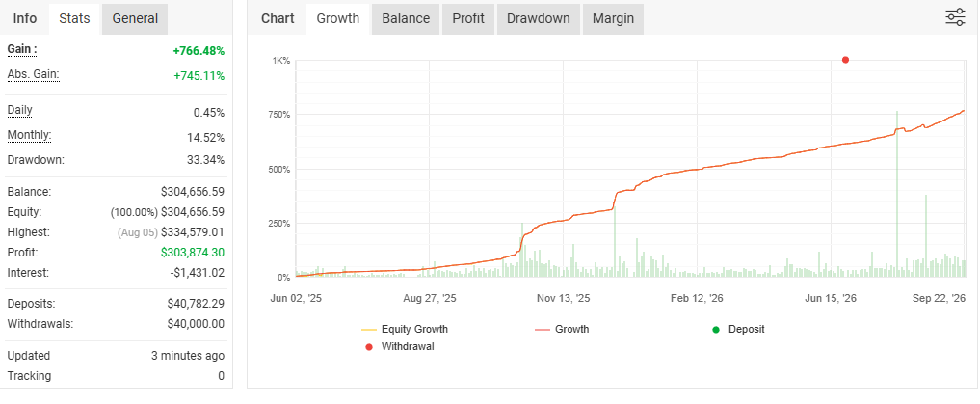Click the Monthly label

29,135
